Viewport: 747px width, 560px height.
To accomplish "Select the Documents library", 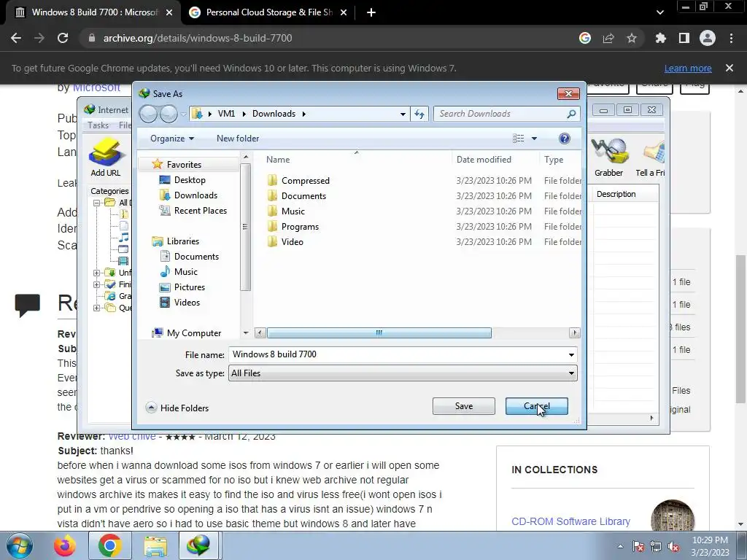I will [196, 257].
